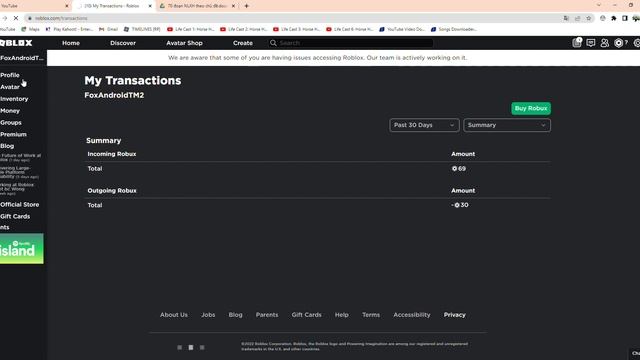Open Avatar Shop in navigation
The width and height of the screenshot is (640, 360).
point(184,43)
